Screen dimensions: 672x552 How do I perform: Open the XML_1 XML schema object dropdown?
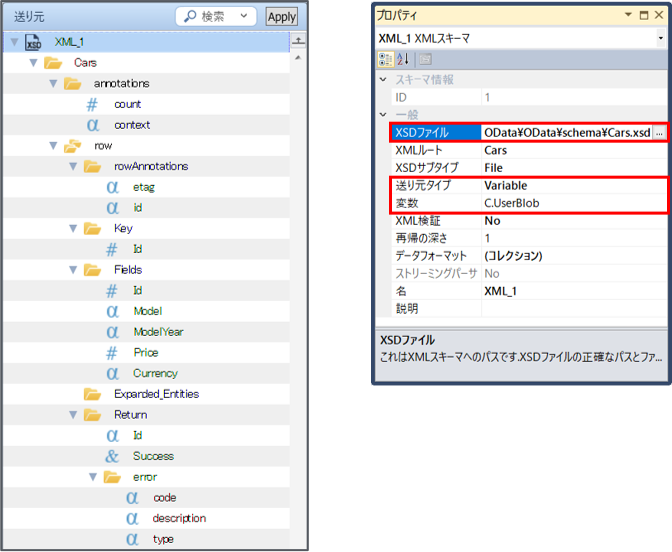[661, 38]
